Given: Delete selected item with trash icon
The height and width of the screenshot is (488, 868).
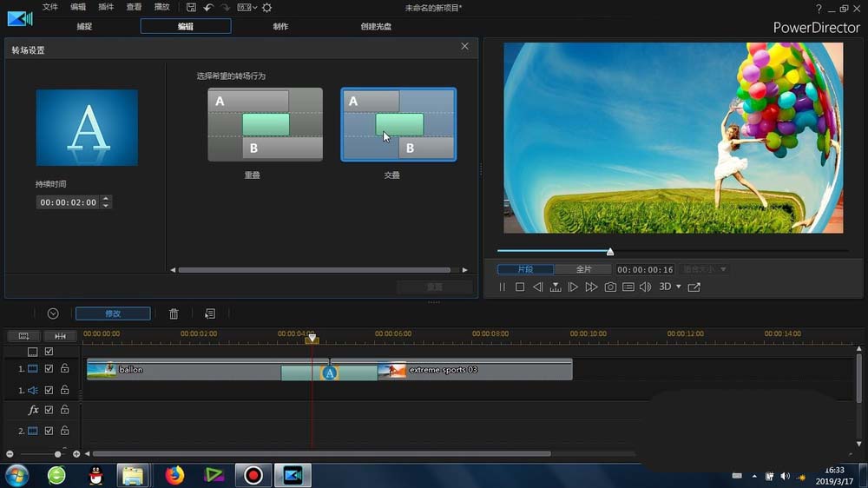Looking at the screenshot, I should pos(174,313).
